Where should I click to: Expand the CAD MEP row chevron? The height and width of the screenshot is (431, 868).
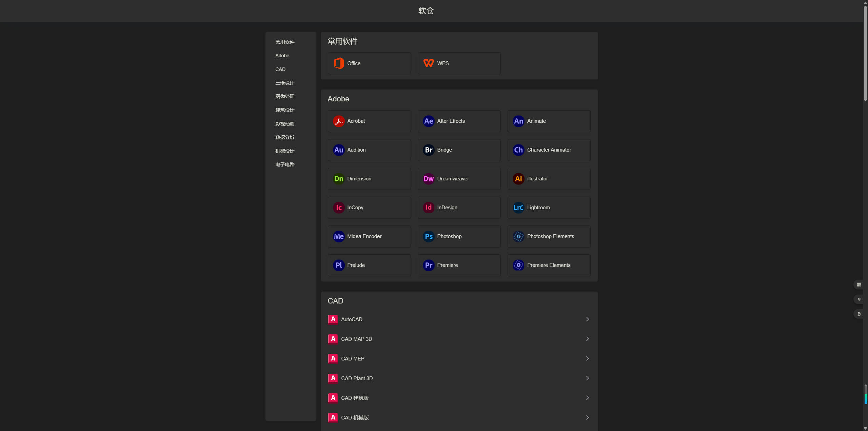click(x=587, y=358)
